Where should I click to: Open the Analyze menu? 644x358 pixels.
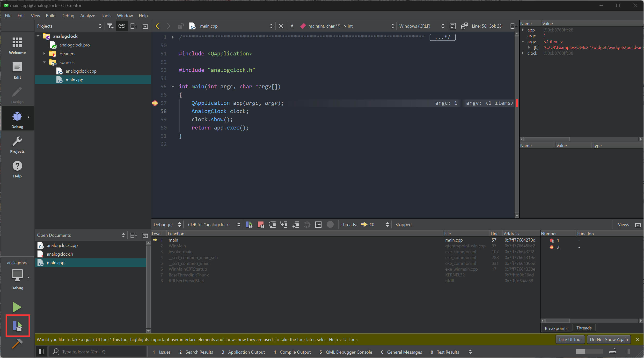(87, 15)
